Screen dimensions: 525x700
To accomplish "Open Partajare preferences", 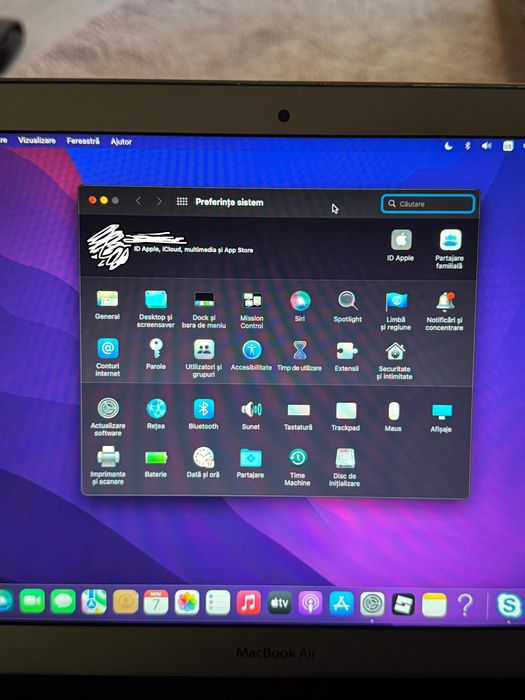I will [x=251, y=463].
